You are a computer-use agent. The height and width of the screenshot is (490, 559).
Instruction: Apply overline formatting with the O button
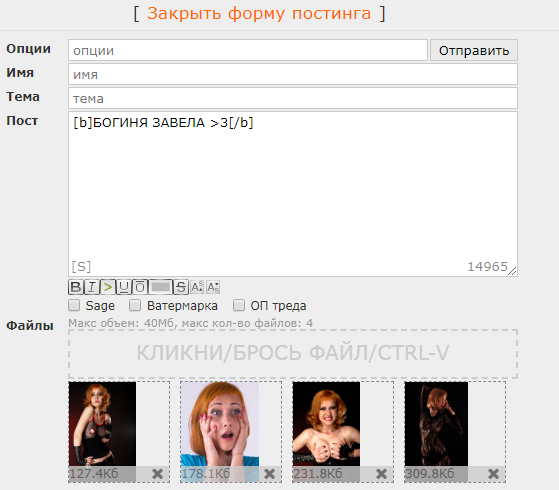[140, 287]
